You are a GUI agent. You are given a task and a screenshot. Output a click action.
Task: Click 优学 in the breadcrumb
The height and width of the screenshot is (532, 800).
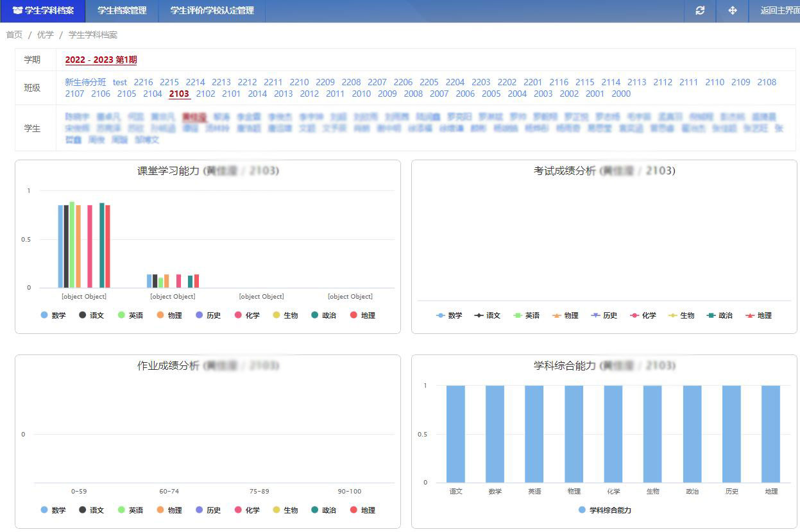(x=45, y=35)
